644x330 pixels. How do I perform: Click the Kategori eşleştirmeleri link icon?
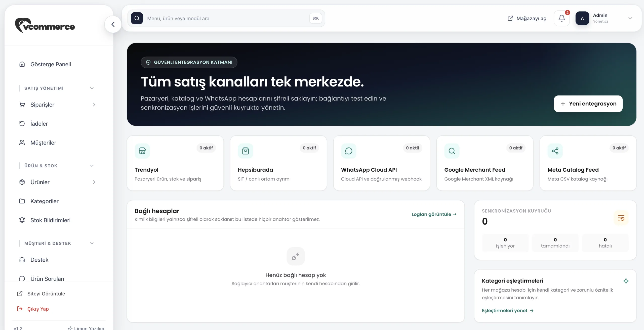point(626,281)
